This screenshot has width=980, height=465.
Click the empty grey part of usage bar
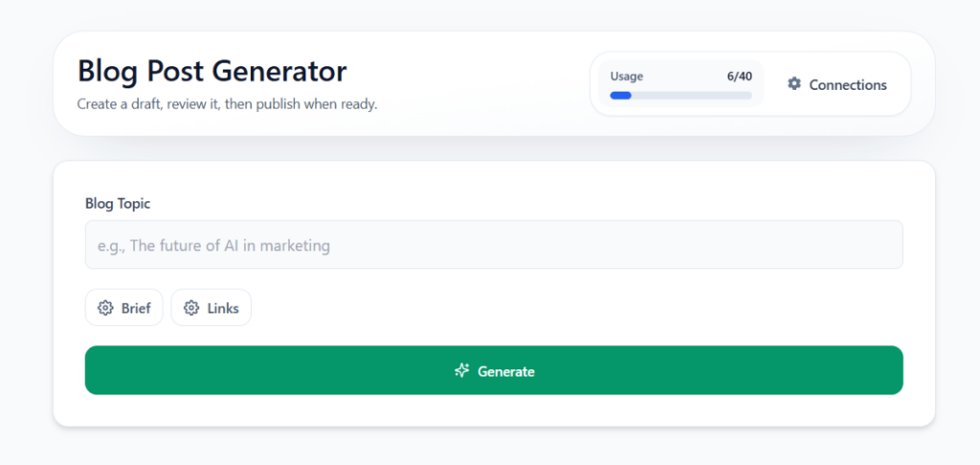[x=691, y=96]
